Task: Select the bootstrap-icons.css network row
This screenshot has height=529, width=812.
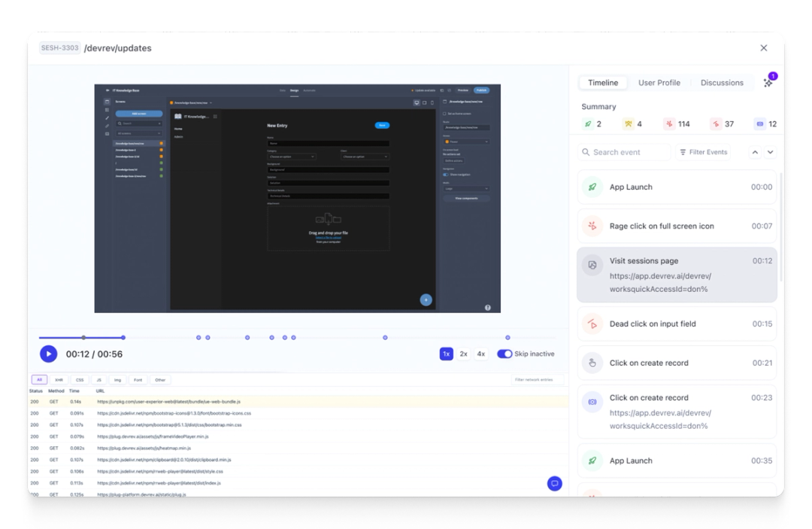Action: coord(298,413)
